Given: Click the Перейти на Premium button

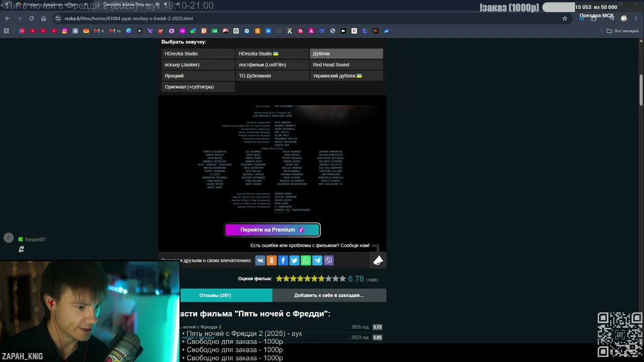Looking at the screenshot, I should click(x=272, y=230).
